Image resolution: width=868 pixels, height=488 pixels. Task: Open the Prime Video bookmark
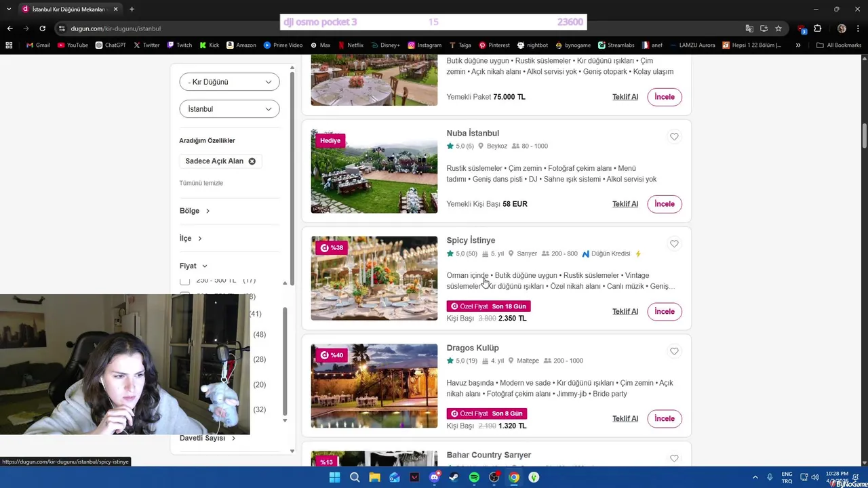click(x=283, y=45)
